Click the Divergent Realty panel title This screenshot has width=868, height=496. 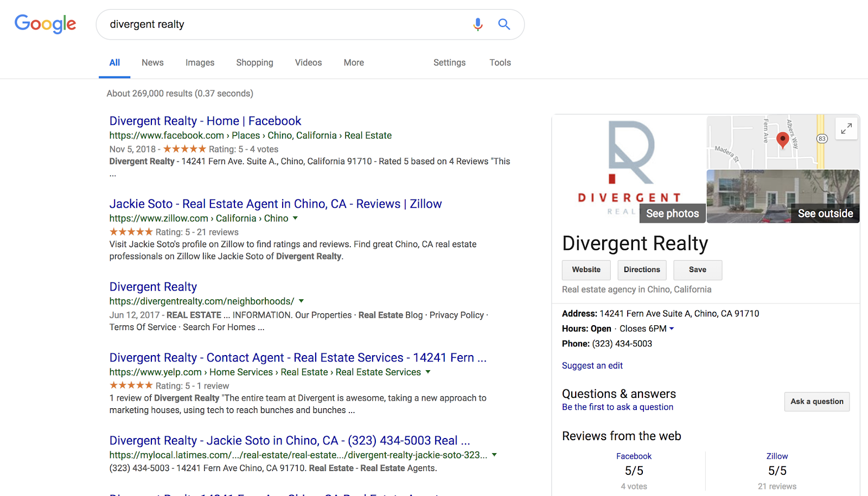(635, 243)
